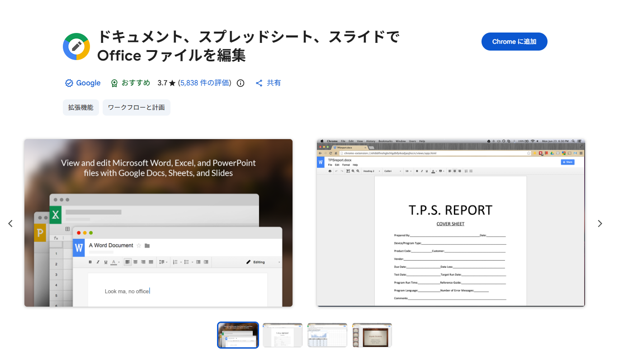Click the Chrome に追加 button

514,42
